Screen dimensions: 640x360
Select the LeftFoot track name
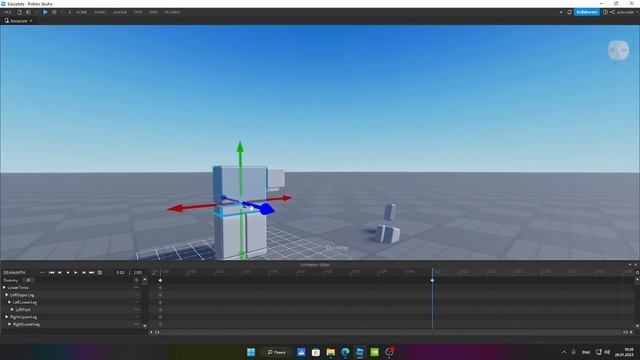pyautogui.click(x=23, y=310)
